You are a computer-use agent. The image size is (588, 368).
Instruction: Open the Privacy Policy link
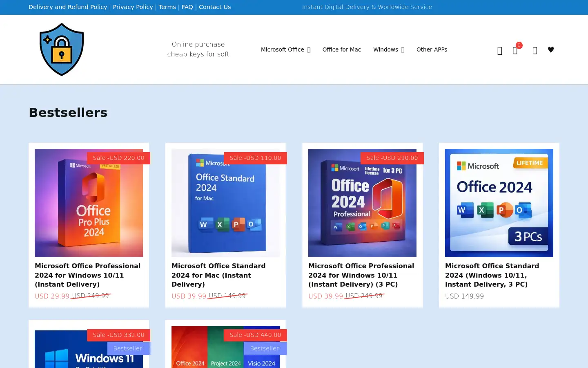[x=133, y=7]
